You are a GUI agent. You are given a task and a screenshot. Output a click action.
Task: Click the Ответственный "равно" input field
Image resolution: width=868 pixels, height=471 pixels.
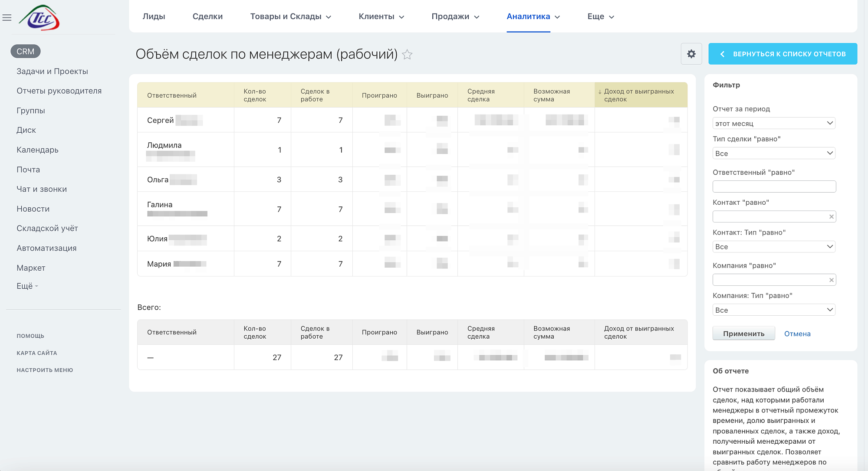tap(774, 186)
